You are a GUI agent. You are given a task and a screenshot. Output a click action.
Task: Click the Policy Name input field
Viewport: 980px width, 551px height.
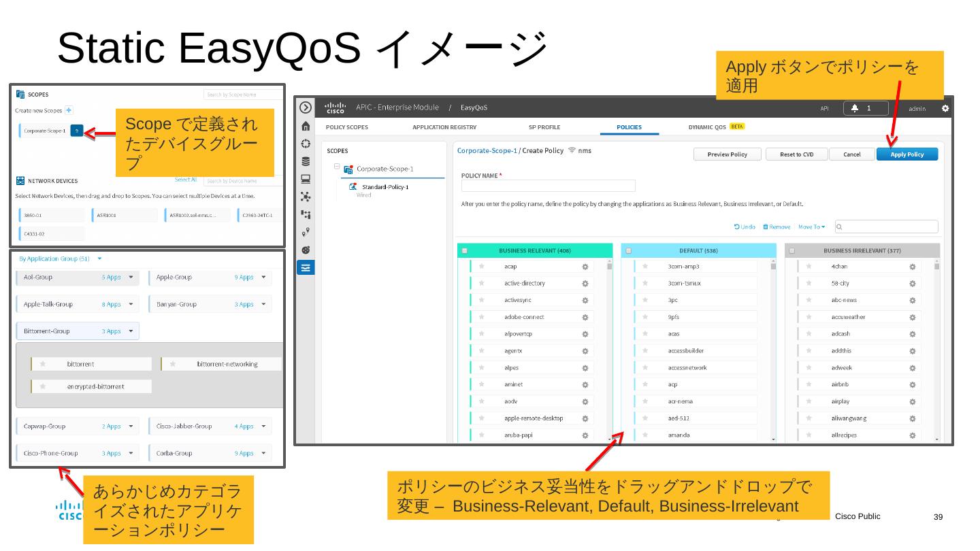(x=549, y=186)
